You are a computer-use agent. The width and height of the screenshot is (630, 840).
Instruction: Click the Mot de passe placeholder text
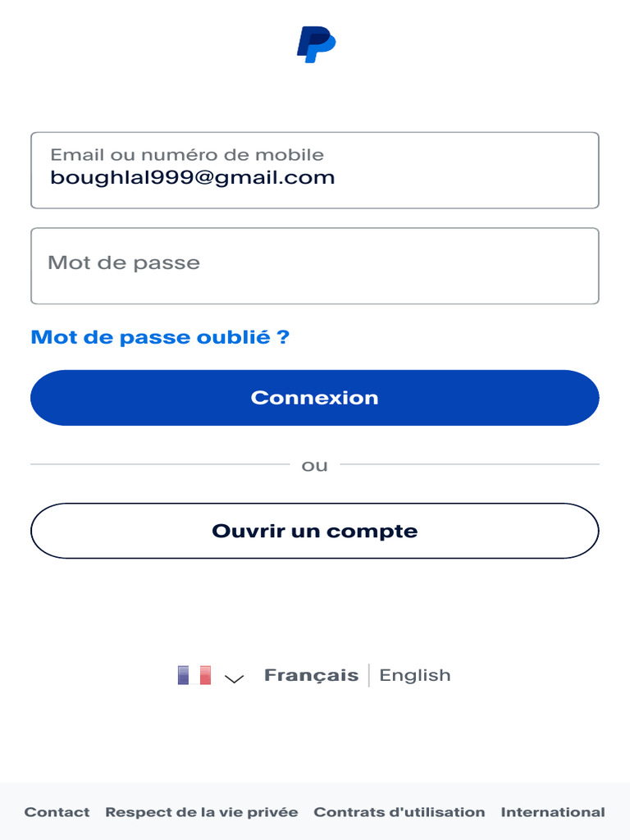124,263
